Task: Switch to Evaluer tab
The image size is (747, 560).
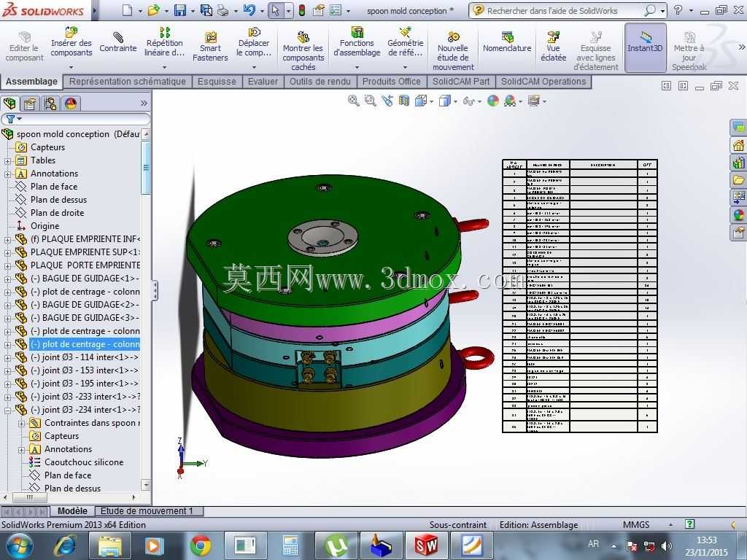Action: (x=263, y=82)
